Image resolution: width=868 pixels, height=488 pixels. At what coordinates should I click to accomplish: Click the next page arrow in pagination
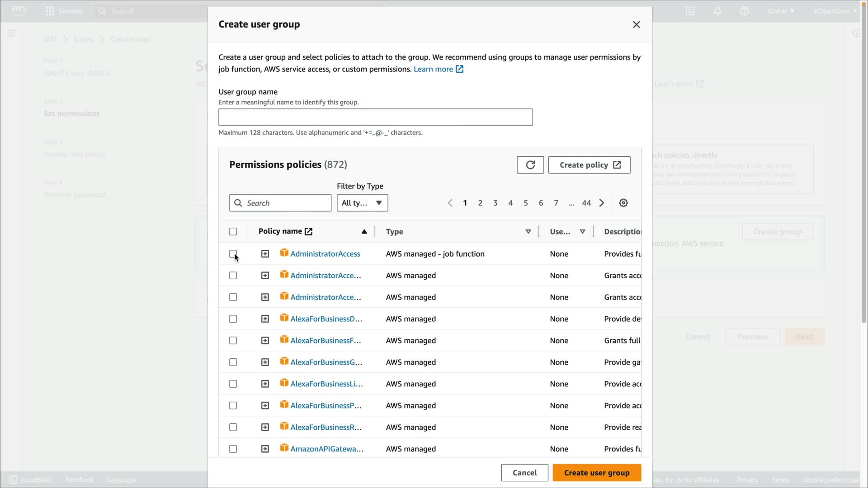[602, 203]
